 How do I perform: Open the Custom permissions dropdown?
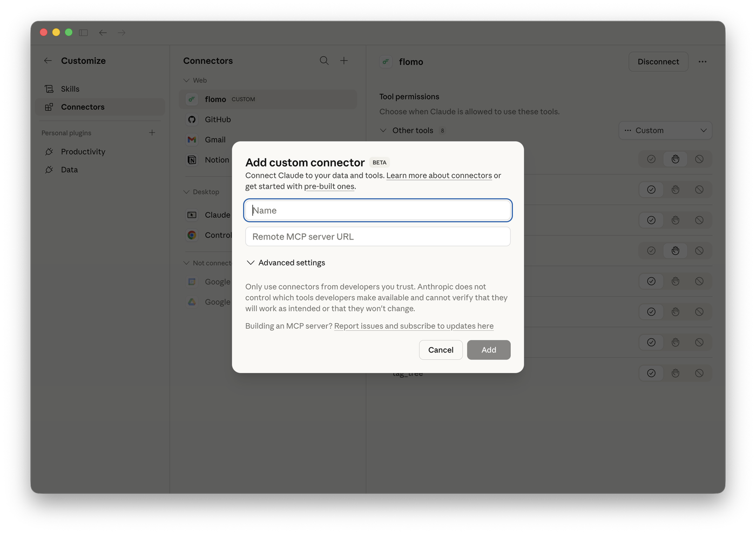(x=665, y=130)
